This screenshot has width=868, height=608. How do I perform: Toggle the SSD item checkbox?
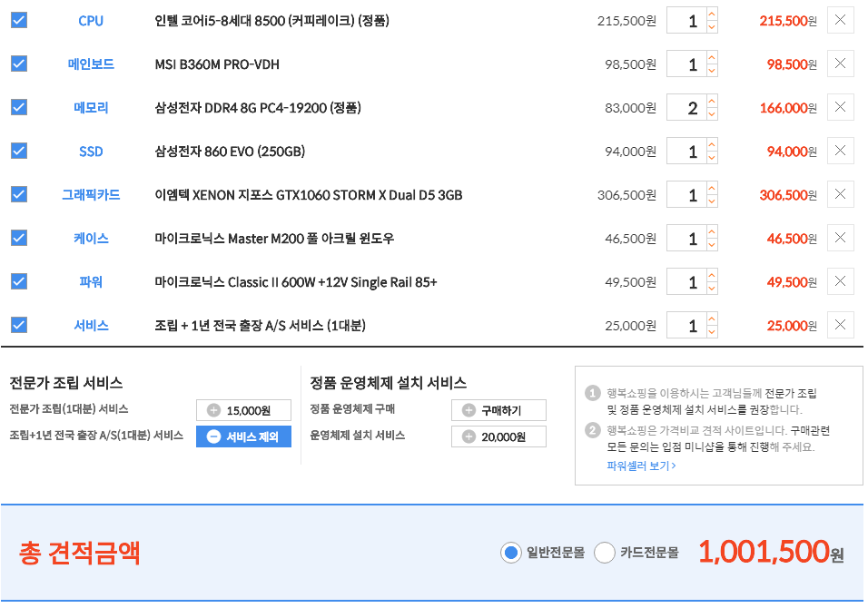(x=19, y=151)
